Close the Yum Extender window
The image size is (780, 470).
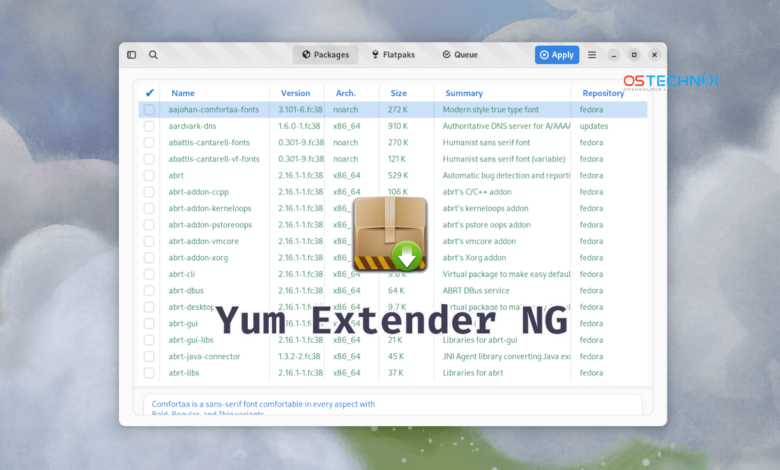tap(655, 55)
